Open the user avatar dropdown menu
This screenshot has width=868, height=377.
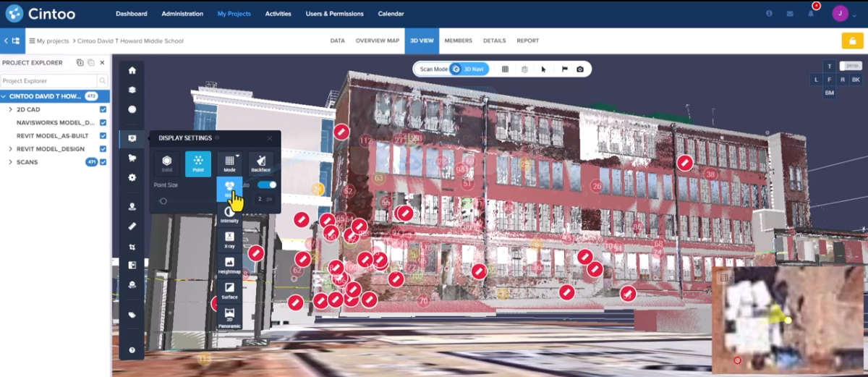[843, 14]
